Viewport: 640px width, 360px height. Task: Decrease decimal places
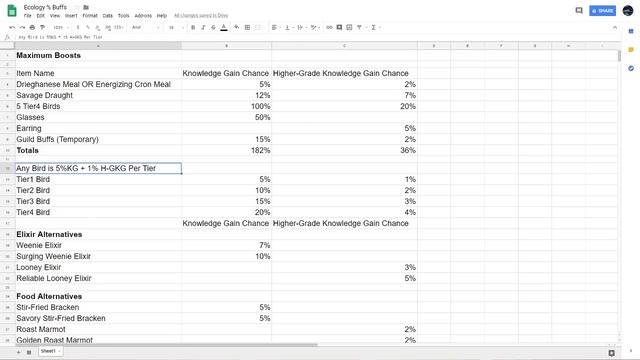98,27
